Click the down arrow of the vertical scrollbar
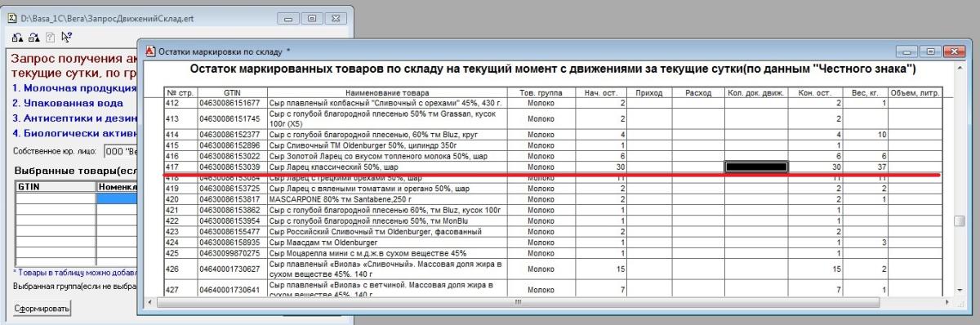The image size is (980, 325). [x=959, y=291]
